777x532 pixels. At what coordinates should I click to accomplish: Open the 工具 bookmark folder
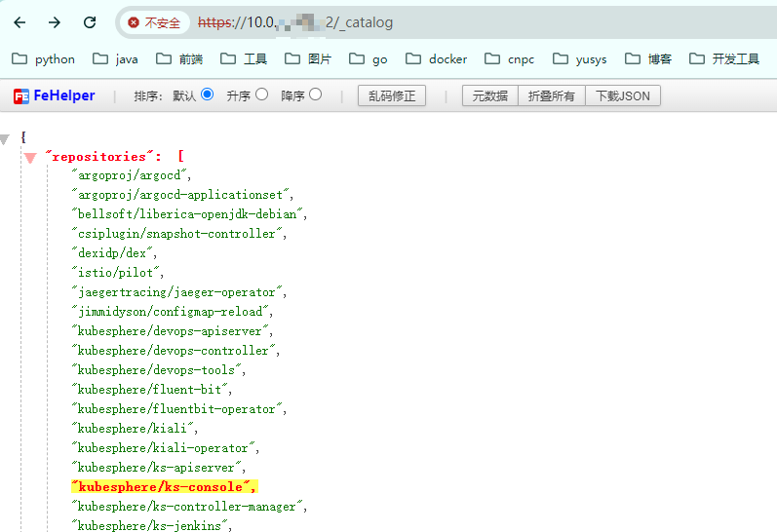point(244,58)
